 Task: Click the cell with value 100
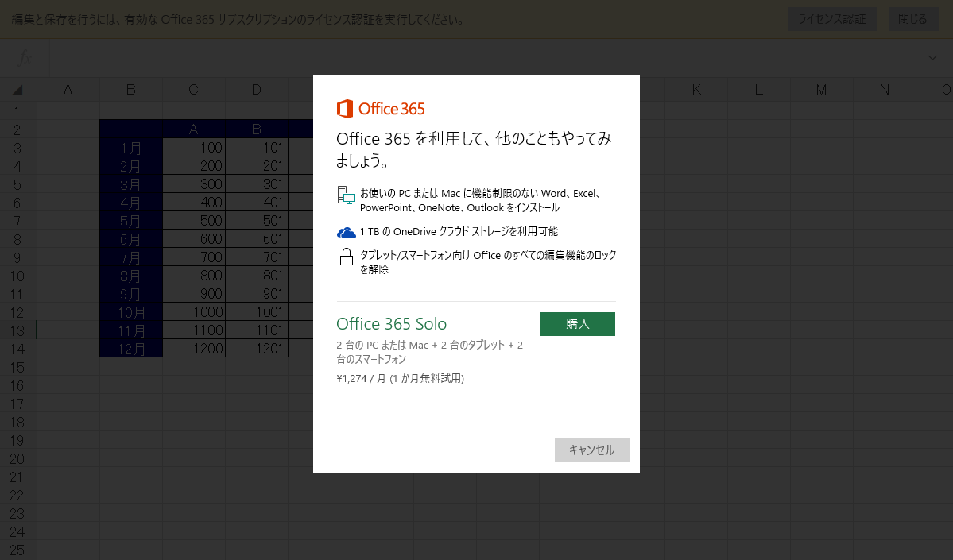(194, 148)
